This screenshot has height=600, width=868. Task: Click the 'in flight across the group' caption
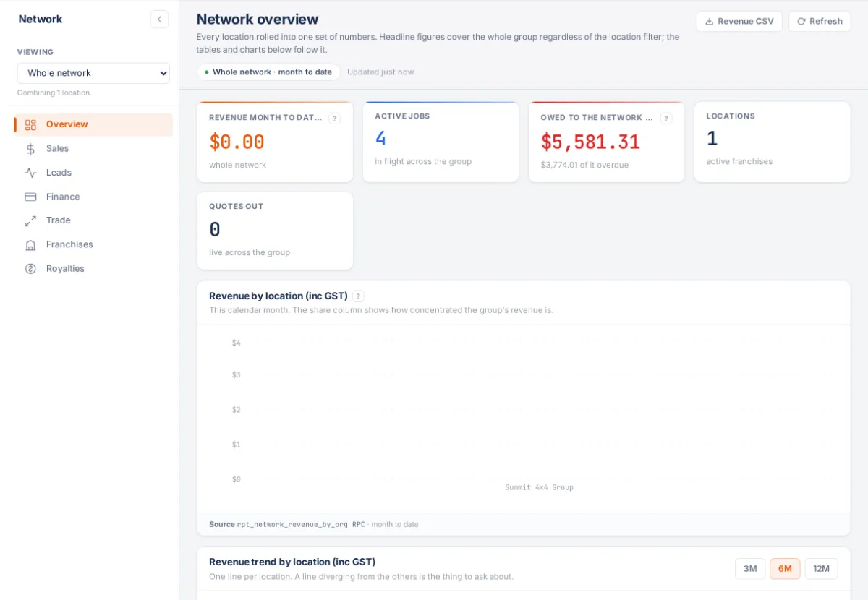click(423, 161)
